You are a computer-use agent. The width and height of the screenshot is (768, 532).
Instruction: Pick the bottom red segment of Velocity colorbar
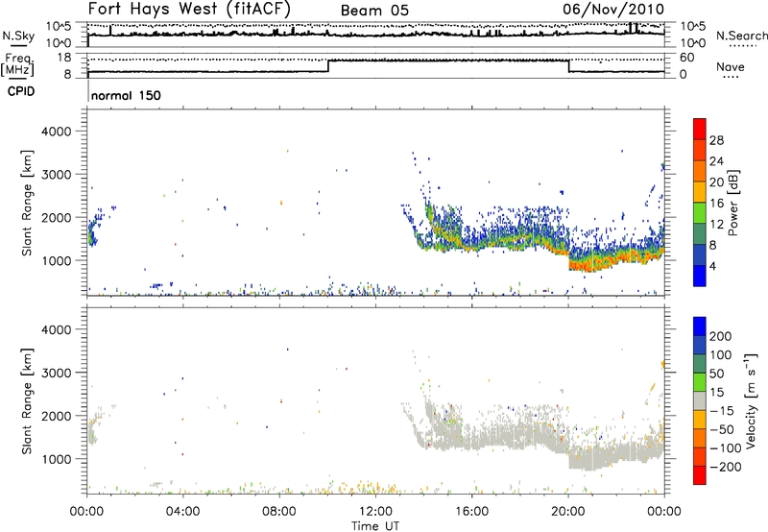700,475
